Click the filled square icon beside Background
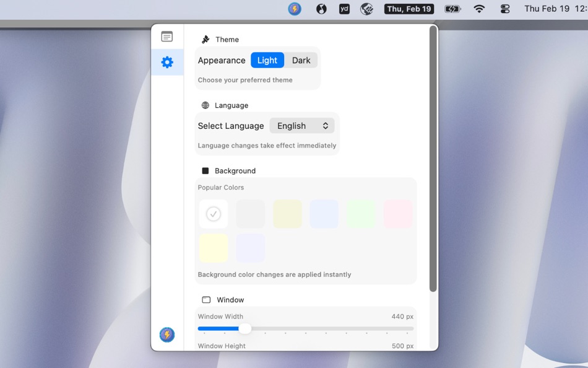The image size is (588, 368). pos(204,170)
